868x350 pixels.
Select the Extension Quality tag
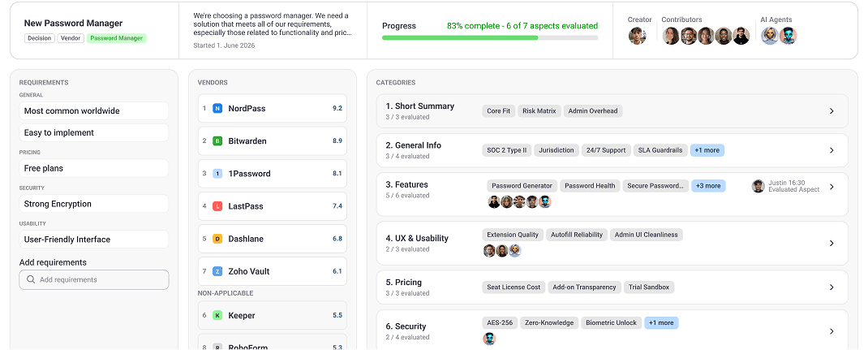click(x=513, y=235)
